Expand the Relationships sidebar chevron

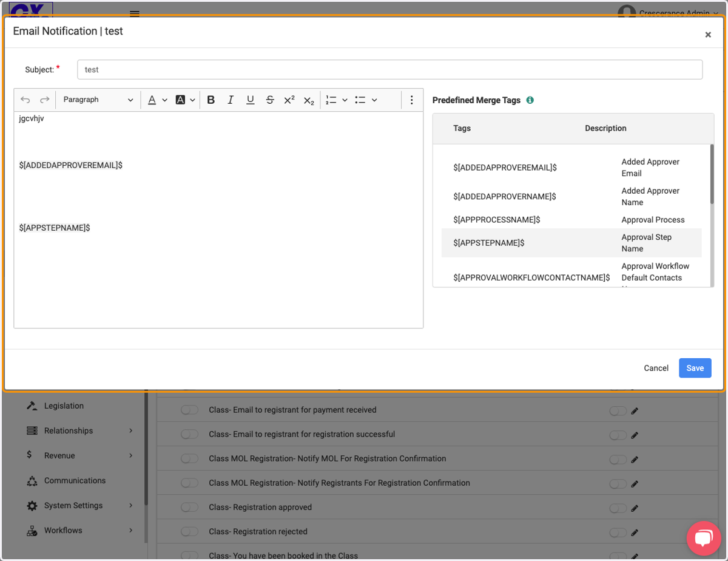[x=130, y=430]
